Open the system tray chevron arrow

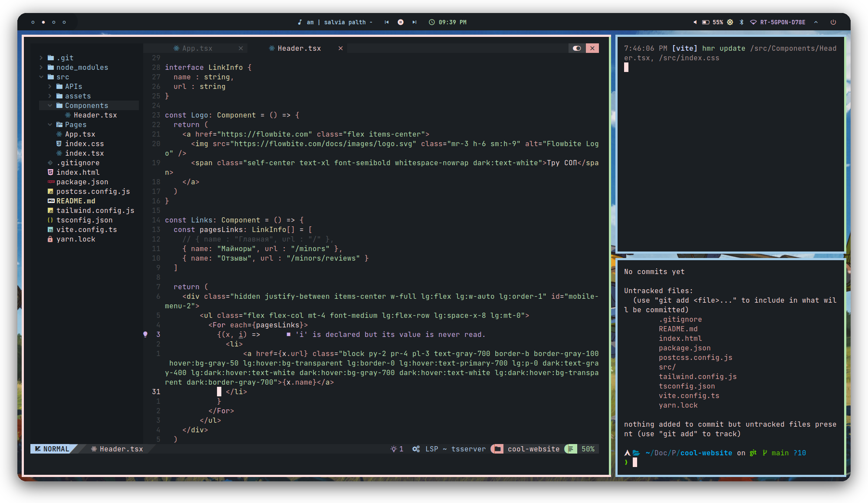point(816,22)
